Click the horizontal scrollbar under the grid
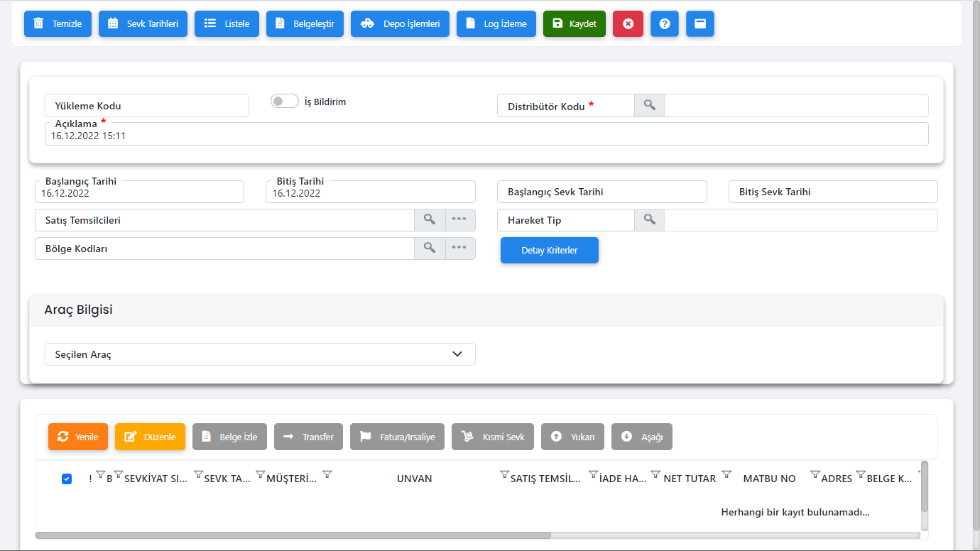 tap(293, 535)
